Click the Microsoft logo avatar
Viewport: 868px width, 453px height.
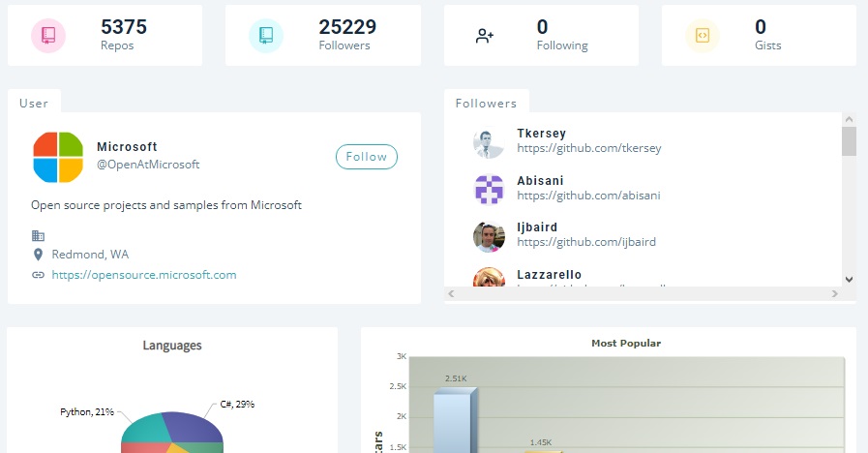pos(57,157)
